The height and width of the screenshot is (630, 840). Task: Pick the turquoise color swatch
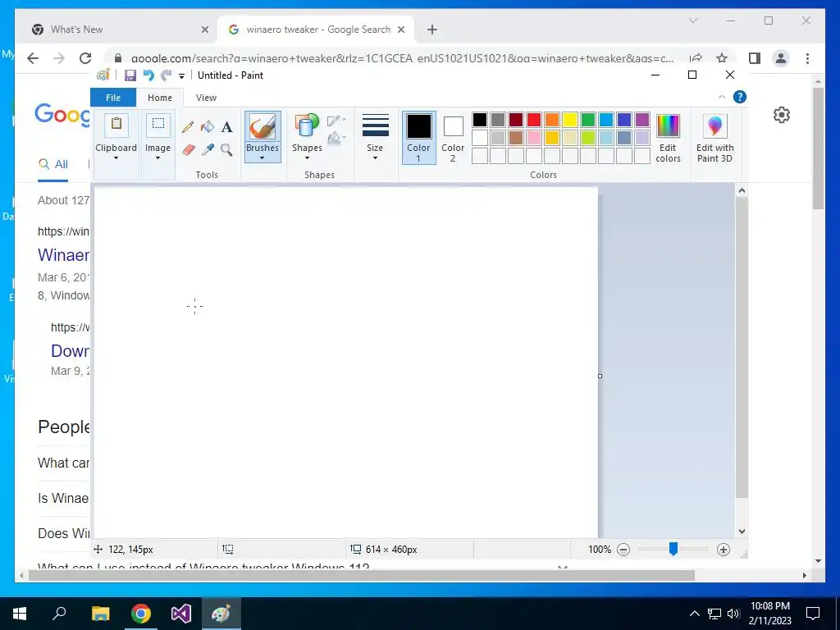(606, 120)
